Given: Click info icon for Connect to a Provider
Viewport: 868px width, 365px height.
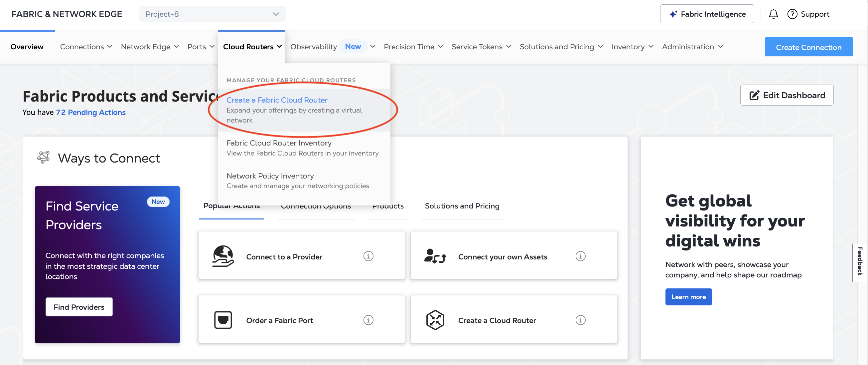Looking at the screenshot, I should [368, 256].
